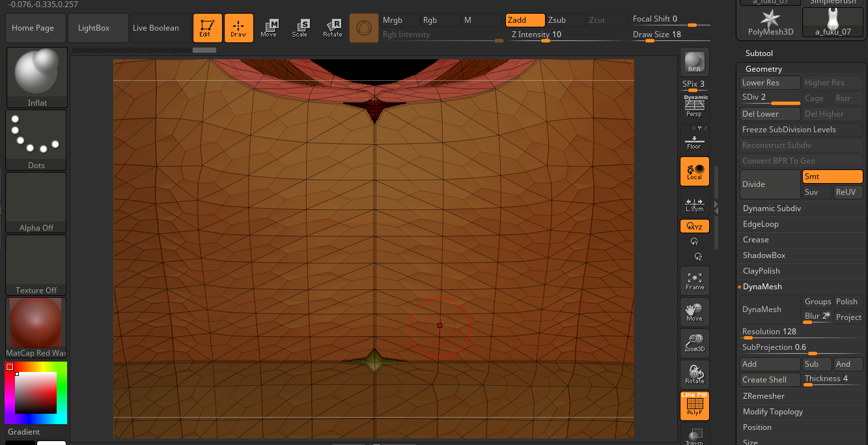Select the Scale mode button

[x=300, y=28]
